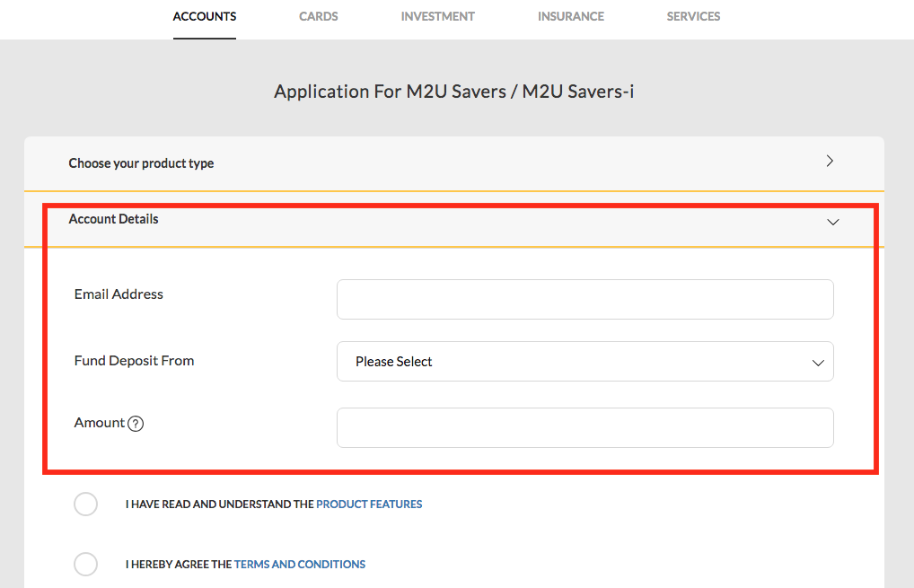
Task: Open the ACCOUNTS tab
Action: (204, 16)
